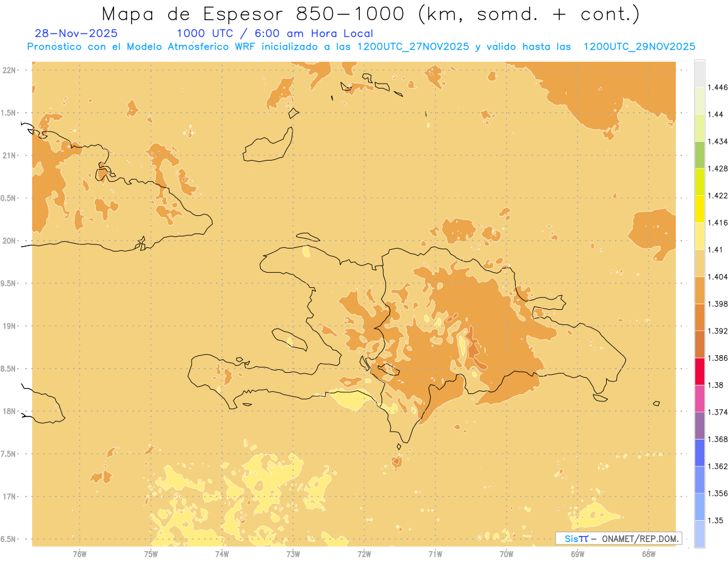Click the color bar value "1.428"
728x562 pixels.
click(718, 169)
